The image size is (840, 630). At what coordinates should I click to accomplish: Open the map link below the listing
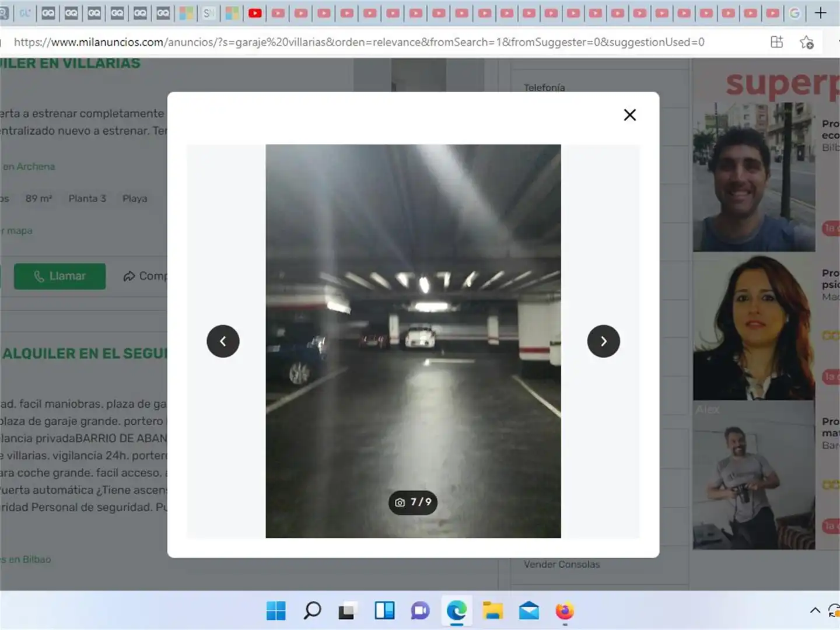point(16,230)
